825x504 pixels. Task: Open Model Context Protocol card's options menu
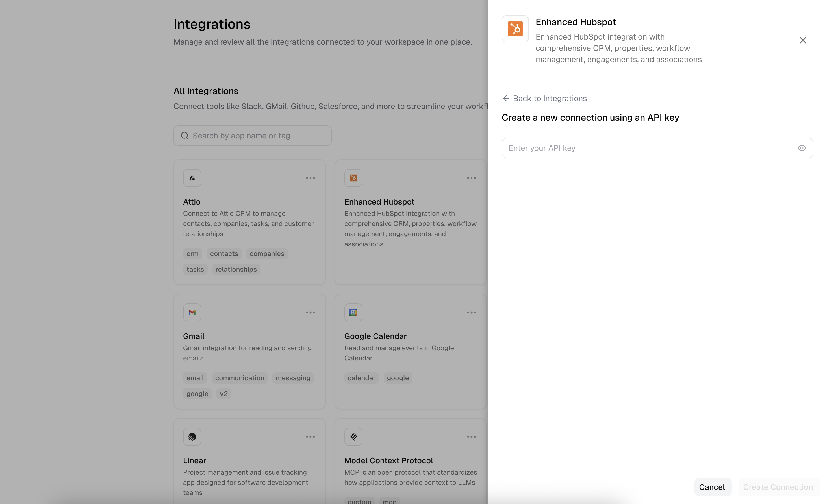(x=471, y=437)
